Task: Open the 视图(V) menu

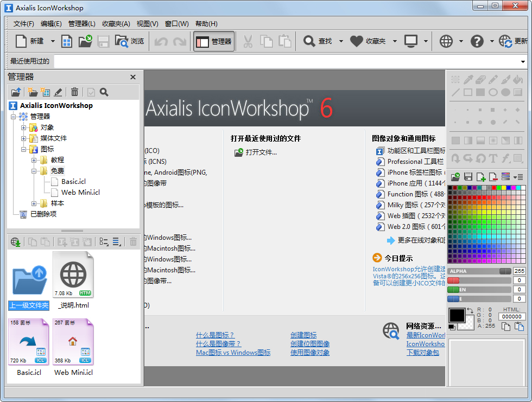Action: click(147, 24)
